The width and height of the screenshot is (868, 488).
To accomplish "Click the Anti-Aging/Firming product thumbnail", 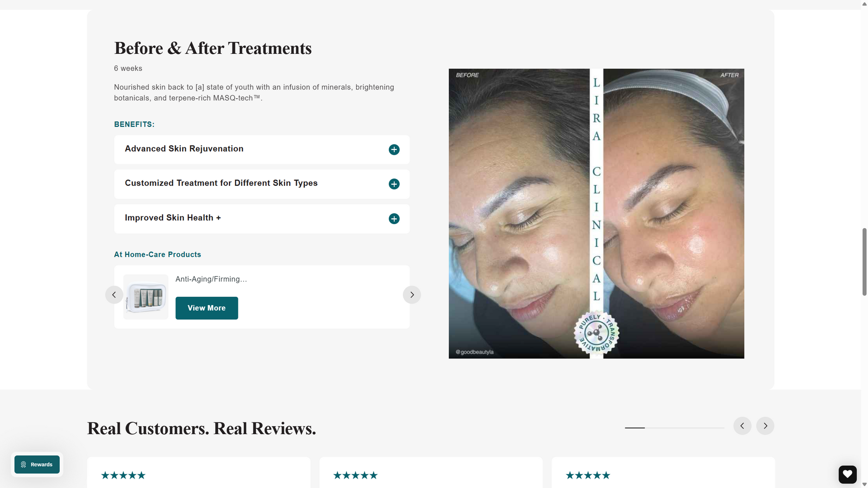I will pos(146,297).
